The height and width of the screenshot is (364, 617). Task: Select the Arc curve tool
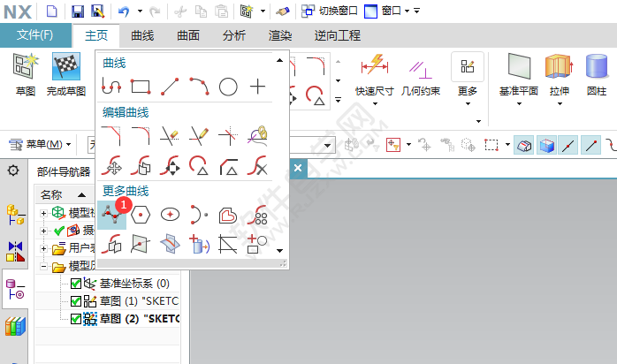[199, 87]
